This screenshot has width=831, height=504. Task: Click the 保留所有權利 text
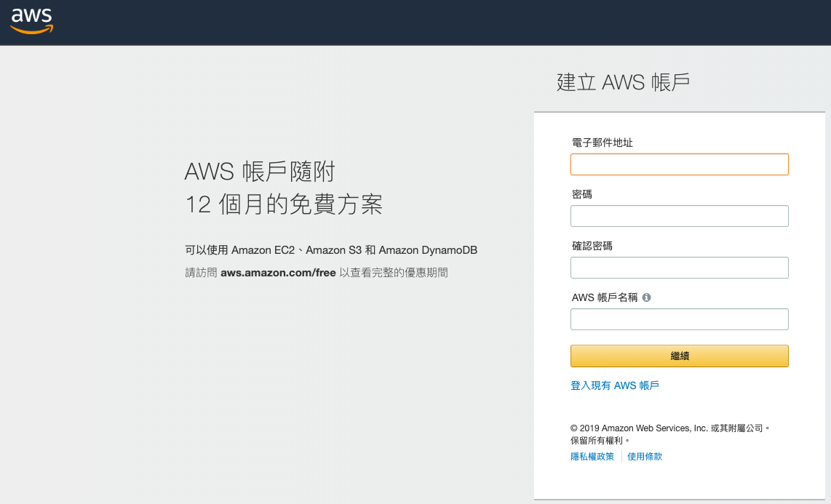[x=600, y=441]
